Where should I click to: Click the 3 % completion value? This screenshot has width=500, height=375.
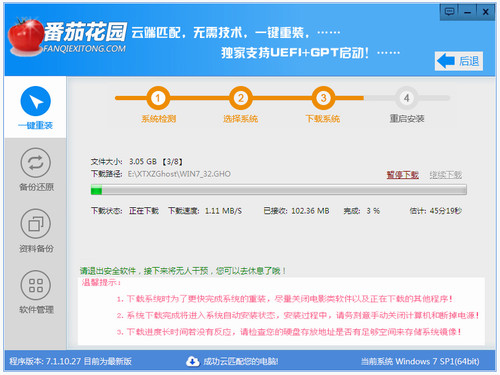(373, 211)
